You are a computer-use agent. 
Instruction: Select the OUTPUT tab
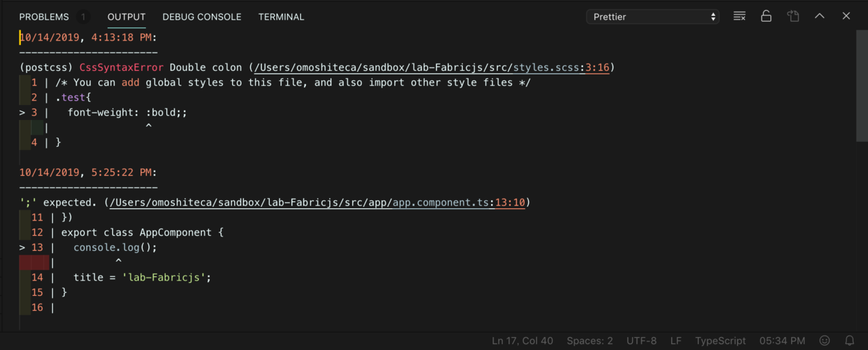tap(127, 17)
